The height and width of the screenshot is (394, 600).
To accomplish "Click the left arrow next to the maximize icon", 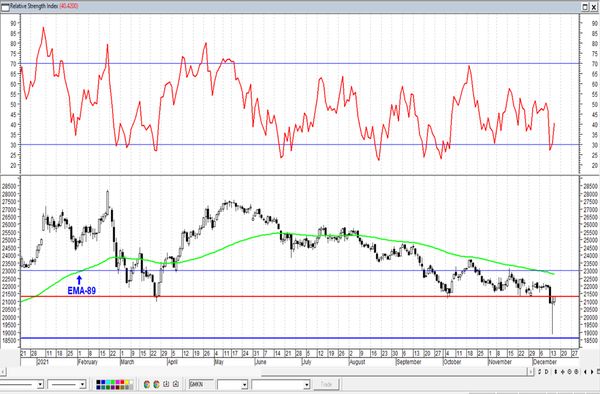I will coord(585,371).
